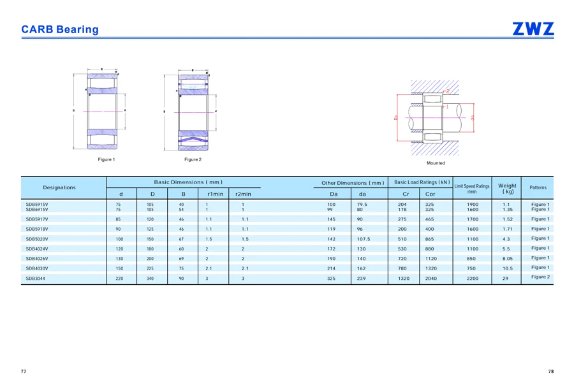The height and width of the screenshot is (392, 574).
Task: Open the Figure 1 bearing cross-section drawing
Action: click(99, 110)
